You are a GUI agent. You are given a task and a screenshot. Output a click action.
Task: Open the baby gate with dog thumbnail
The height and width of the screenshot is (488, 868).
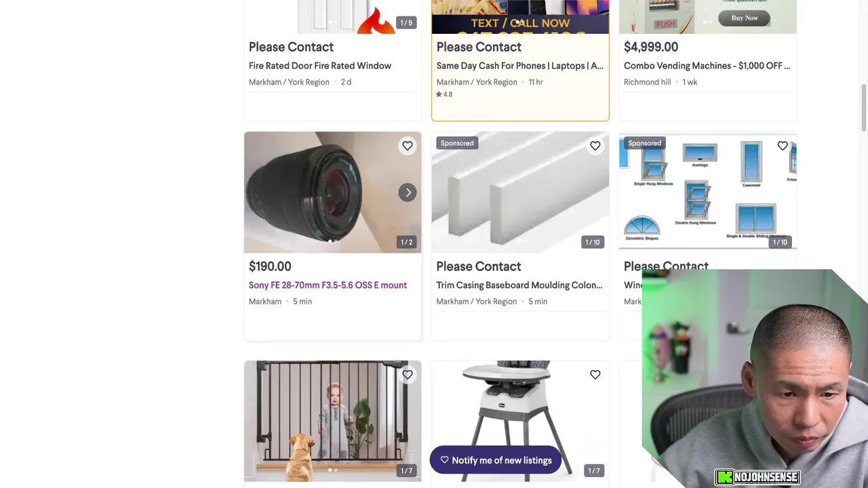[332, 421]
